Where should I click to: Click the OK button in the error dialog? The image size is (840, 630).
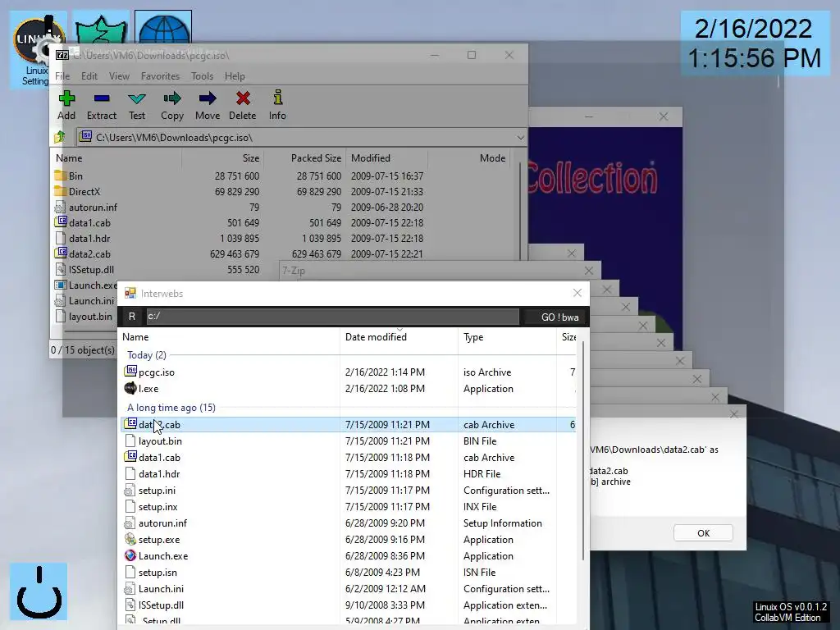tap(703, 533)
